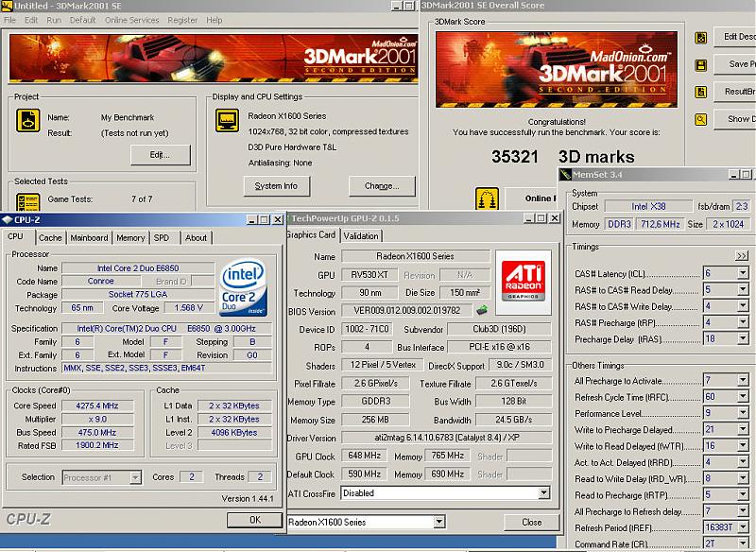
Task: Click the Online ResultBrowser tower icon
Action: pyautogui.click(x=487, y=198)
